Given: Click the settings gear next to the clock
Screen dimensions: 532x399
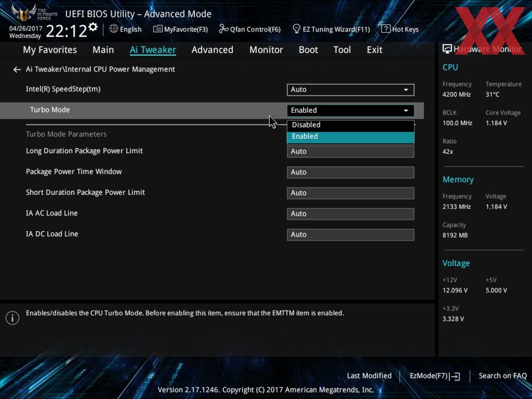Looking at the screenshot, I should tap(93, 27).
